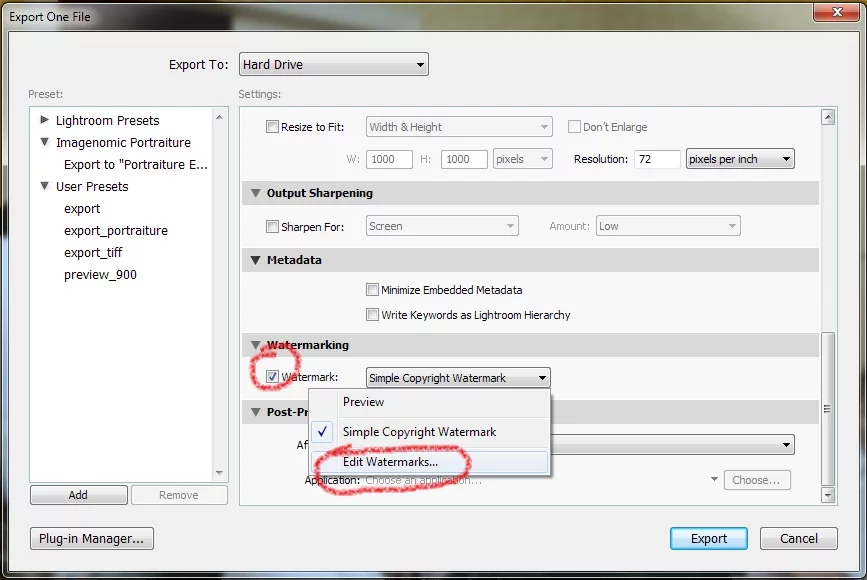Open the Simple Copyright Watermark dropdown

(x=458, y=378)
